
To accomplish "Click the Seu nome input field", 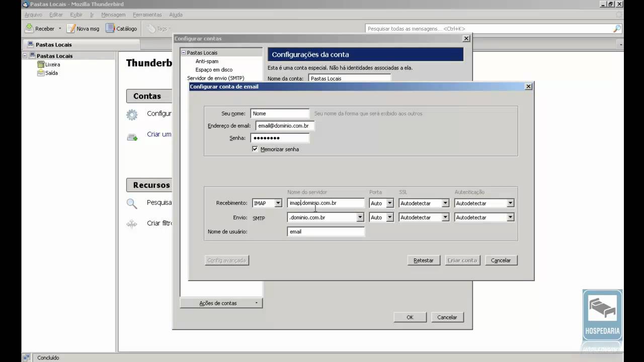I will (280, 114).
